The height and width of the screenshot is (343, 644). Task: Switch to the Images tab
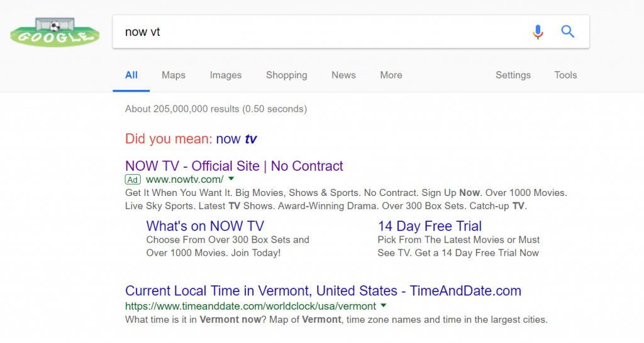click(x=226, y=75)
